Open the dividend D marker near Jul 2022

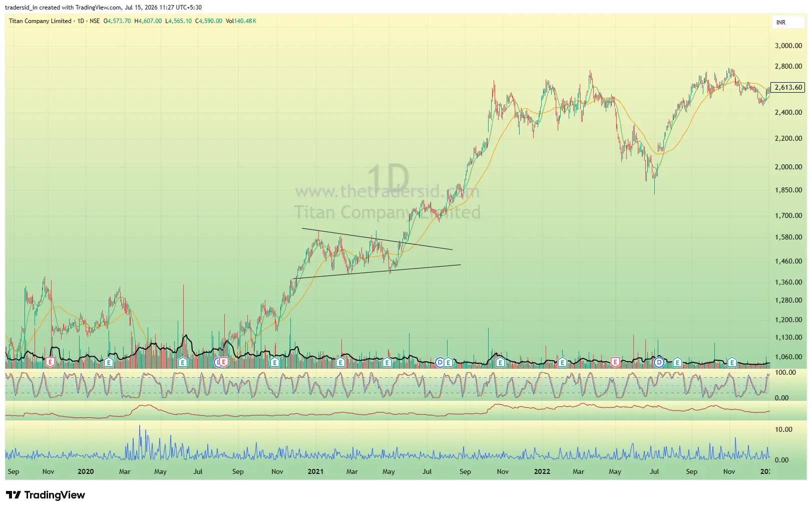coord(659,362)
